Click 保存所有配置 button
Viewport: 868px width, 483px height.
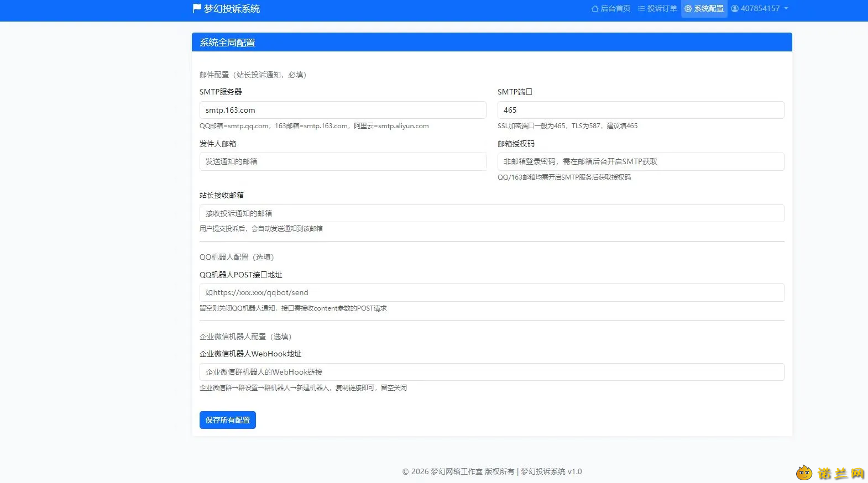(228, 420)
